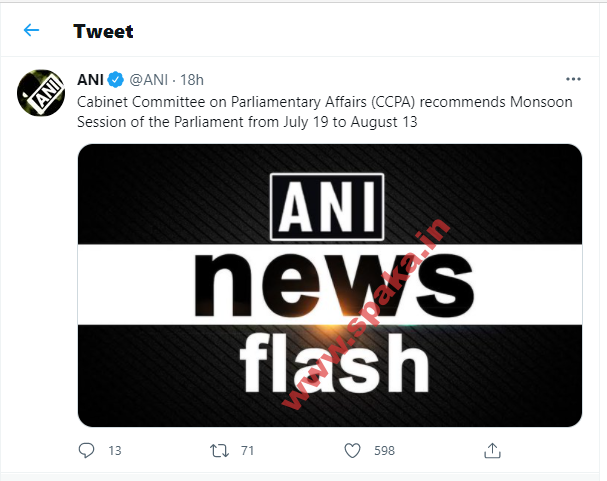Click the @ANI handle
Screen dimensions: 607x481
(x=148, y=79)
